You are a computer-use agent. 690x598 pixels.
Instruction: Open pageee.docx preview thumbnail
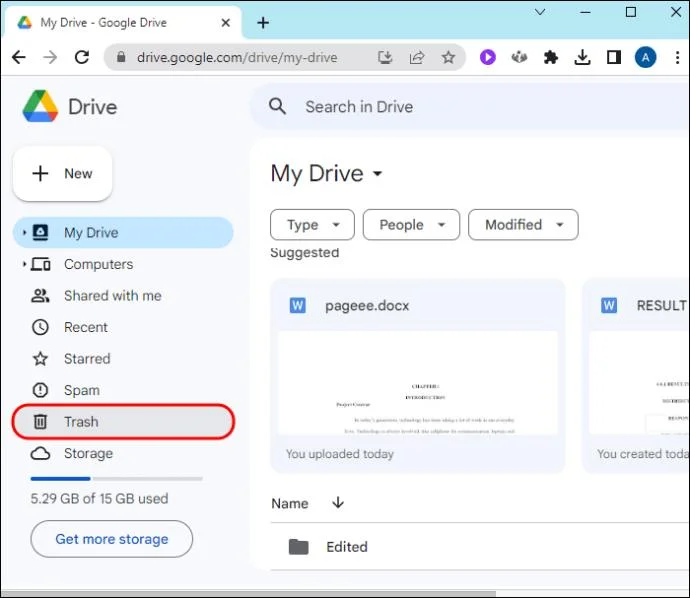click(418, 383)
